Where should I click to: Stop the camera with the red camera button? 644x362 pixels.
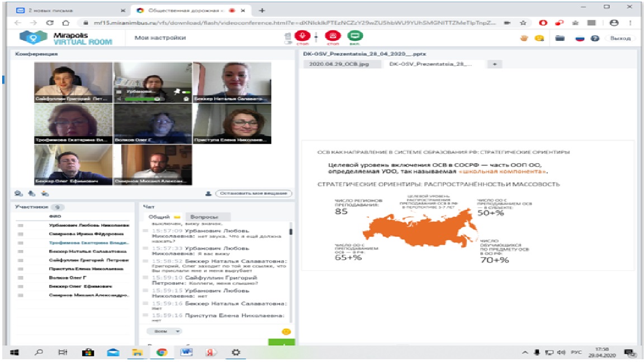332,36
